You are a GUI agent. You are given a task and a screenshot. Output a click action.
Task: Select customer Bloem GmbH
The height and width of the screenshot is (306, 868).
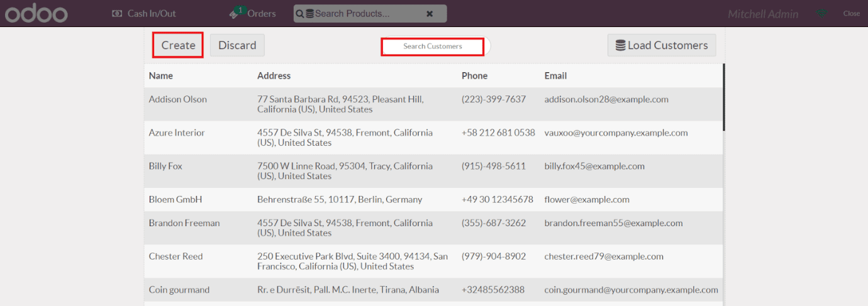(x=433, y=199)
